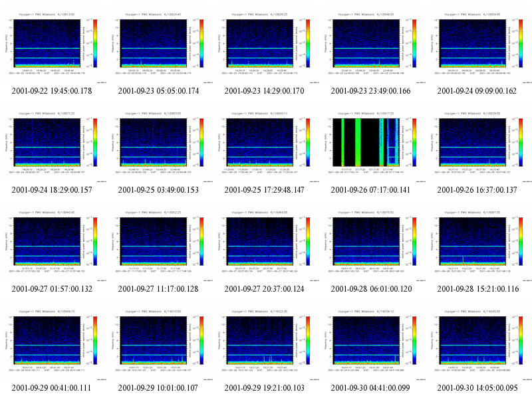Click the caption text 2001-09-26 07:17:00.141
The width and height of the screenshot is (532, 396).
pyautogui.click(x=370, y=190)
